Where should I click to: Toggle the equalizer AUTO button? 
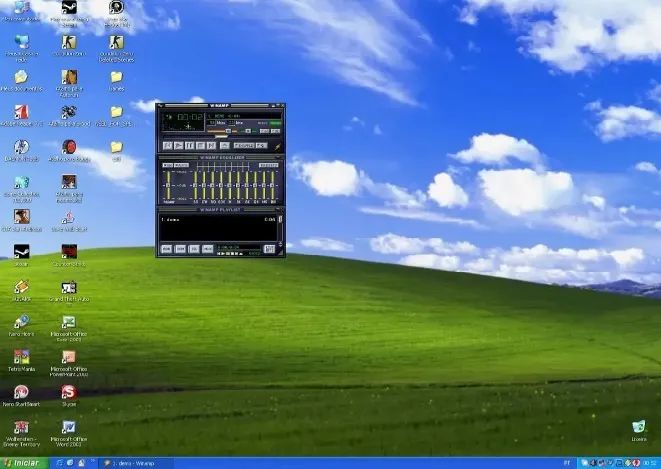tap(181, 165)
